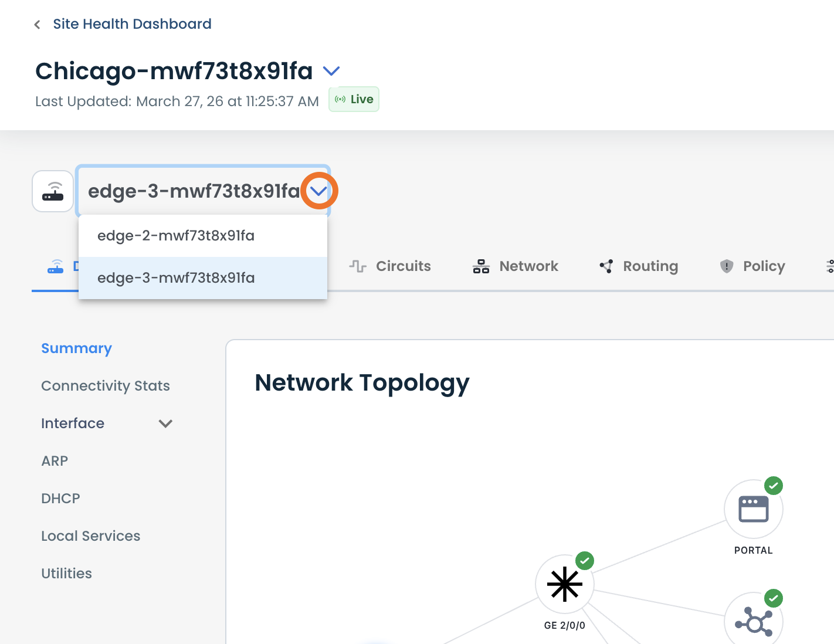Click the Network Topology heading

click(x=362, y=383)
